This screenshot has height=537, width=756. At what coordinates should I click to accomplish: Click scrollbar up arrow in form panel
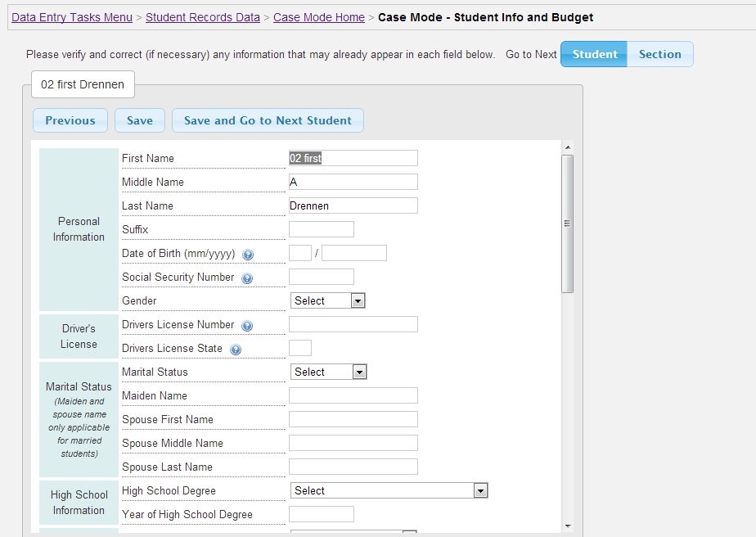tap(568, 147)
